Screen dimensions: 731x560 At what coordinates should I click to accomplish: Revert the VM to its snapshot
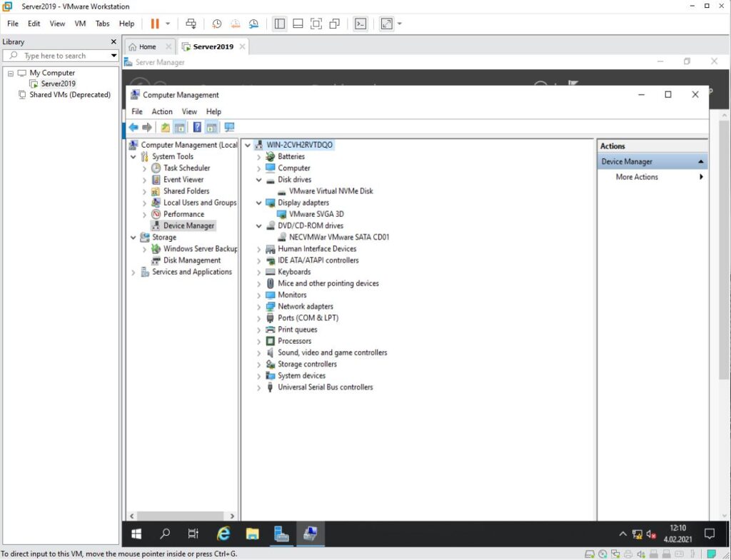click(x=235, y=24)
